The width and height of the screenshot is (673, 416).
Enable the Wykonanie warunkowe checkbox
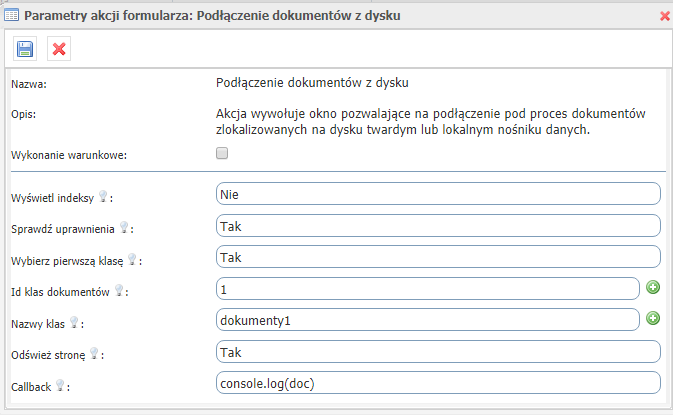pyautogui.click(x=222, y=153)
